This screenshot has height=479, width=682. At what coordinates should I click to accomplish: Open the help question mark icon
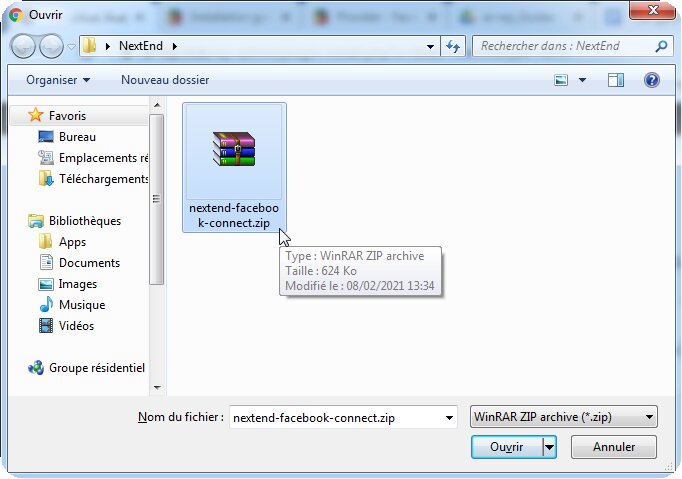pos(652,79)
